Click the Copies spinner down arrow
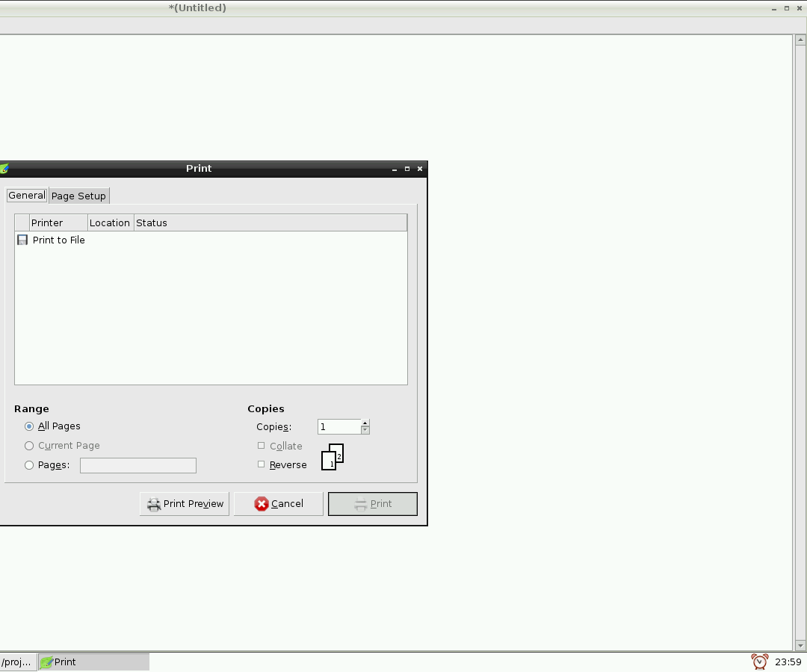This screenshot has height=672, width=807. pyautogui.click(x=365, y=430)
